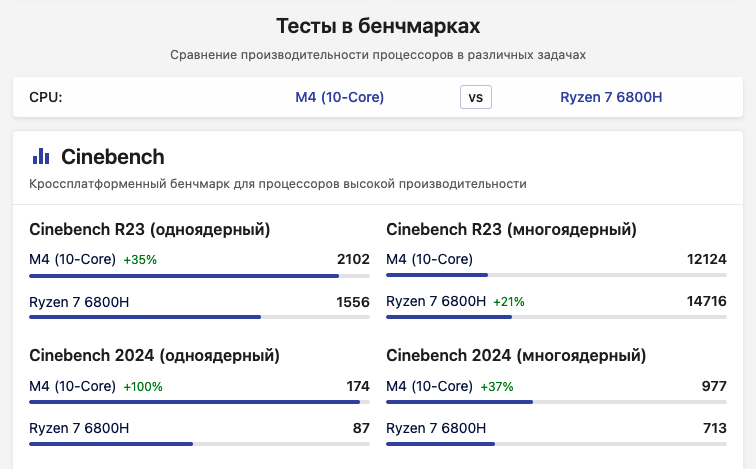Click the 12124 score value
The height and width of the screenshot is (469, 756).
(x=706, y=259)
